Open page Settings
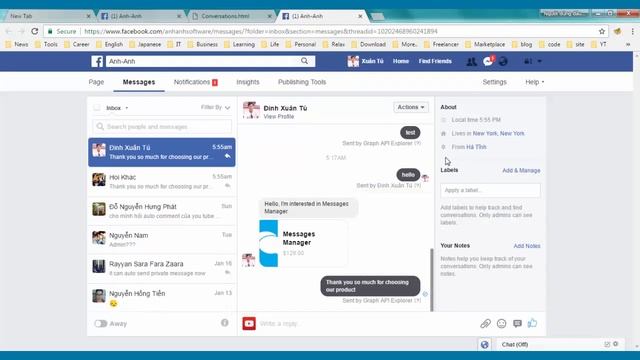Screen dimensions: 640x360 pyautogui.click(x=494, y=82)
